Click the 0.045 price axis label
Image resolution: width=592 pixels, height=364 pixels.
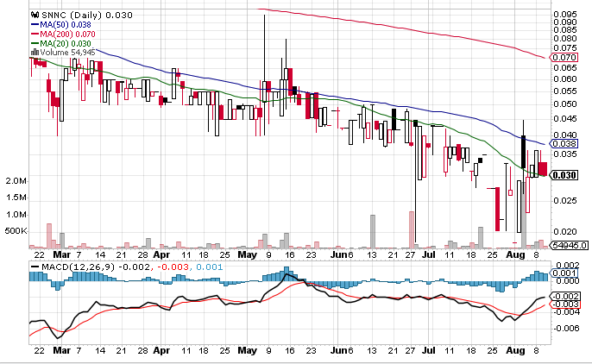click(565, 118)
